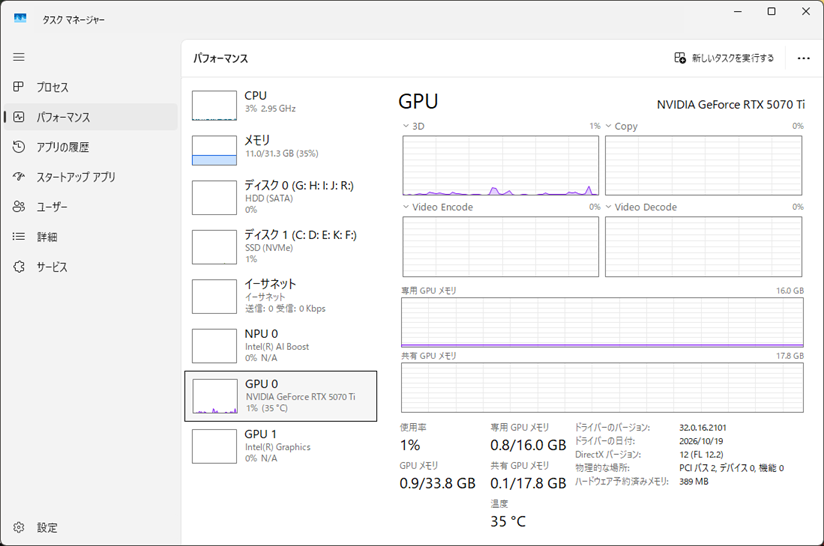
Task: Open the スタートアップ アプリ gauge icon
Action: (18, 177)
